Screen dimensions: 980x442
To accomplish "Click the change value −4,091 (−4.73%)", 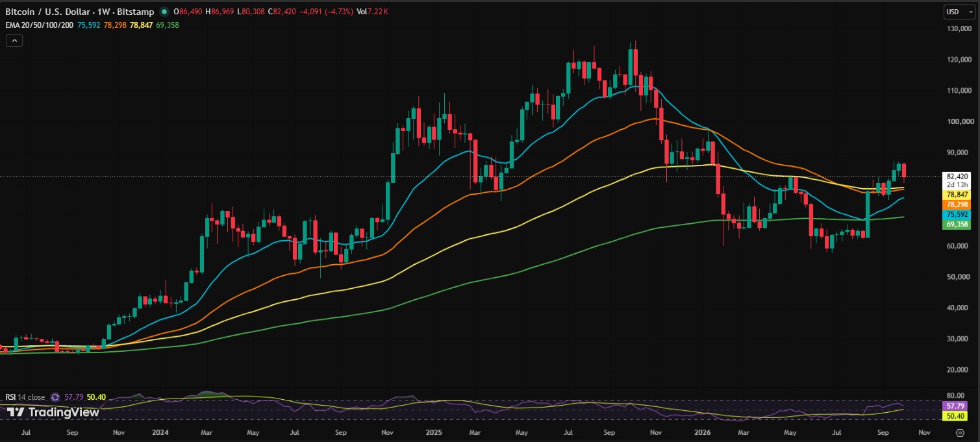I will tap(326, 12).
